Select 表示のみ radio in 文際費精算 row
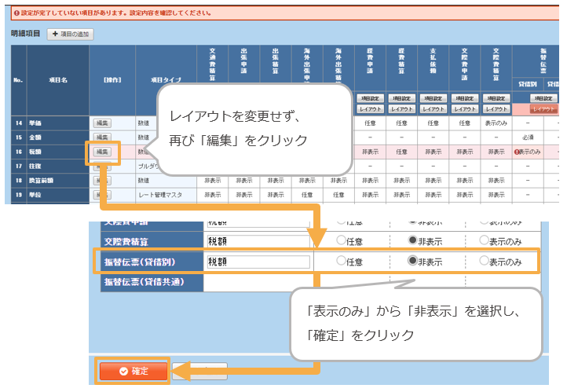 tap(483, 240)
